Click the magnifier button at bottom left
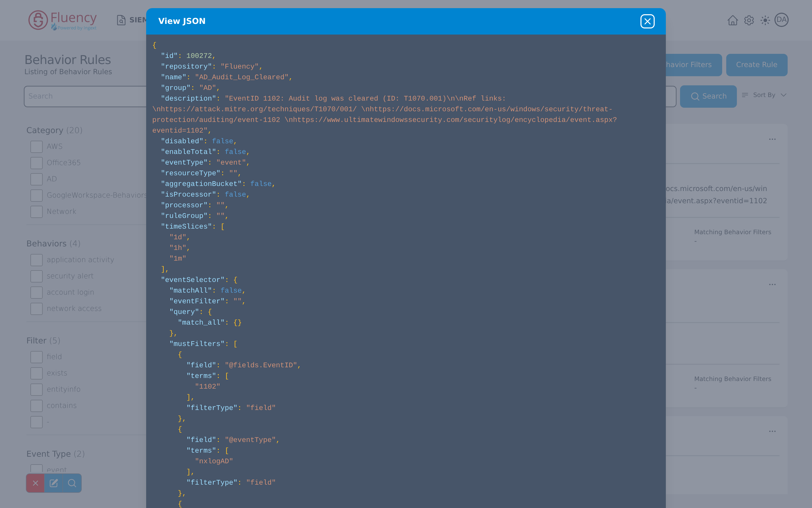812x508 pixels. tap(72, 483)
